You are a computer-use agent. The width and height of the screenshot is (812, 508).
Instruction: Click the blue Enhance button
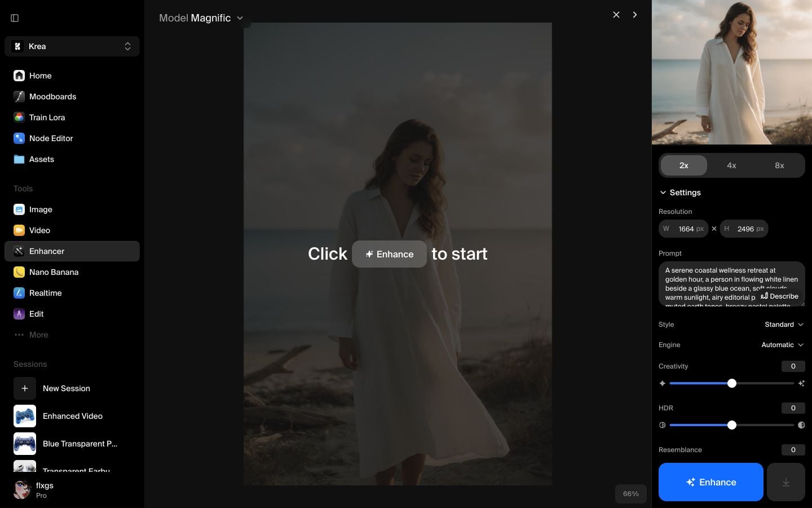coord(711,482)
